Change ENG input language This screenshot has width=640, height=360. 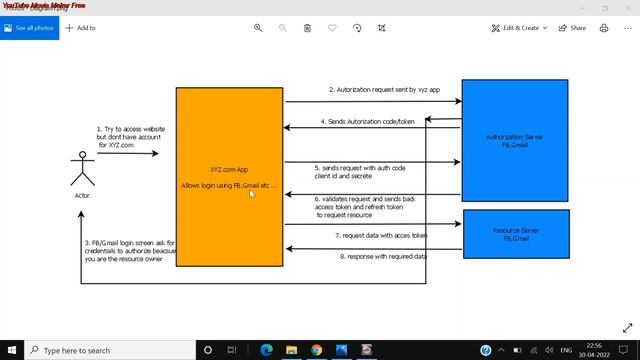pos(566,350)
